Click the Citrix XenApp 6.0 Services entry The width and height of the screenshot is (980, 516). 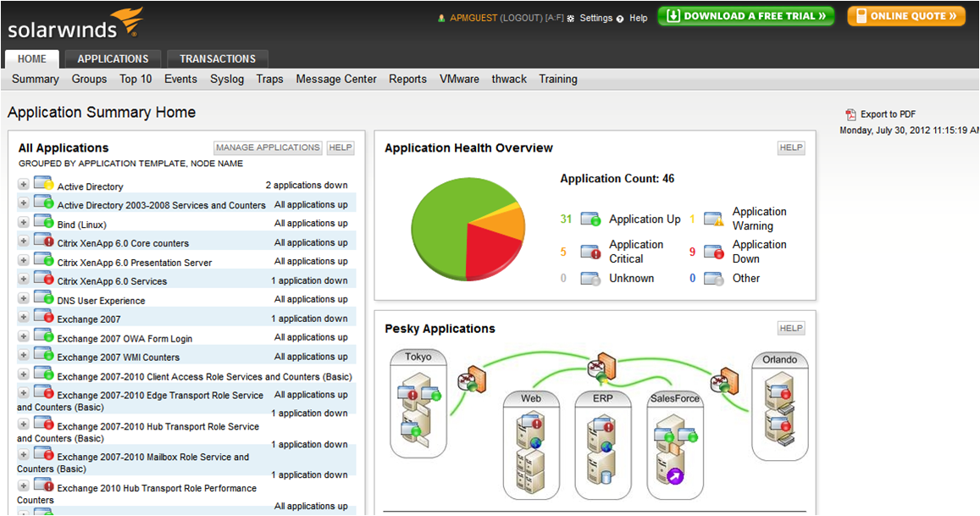click(x=112, y=281)
